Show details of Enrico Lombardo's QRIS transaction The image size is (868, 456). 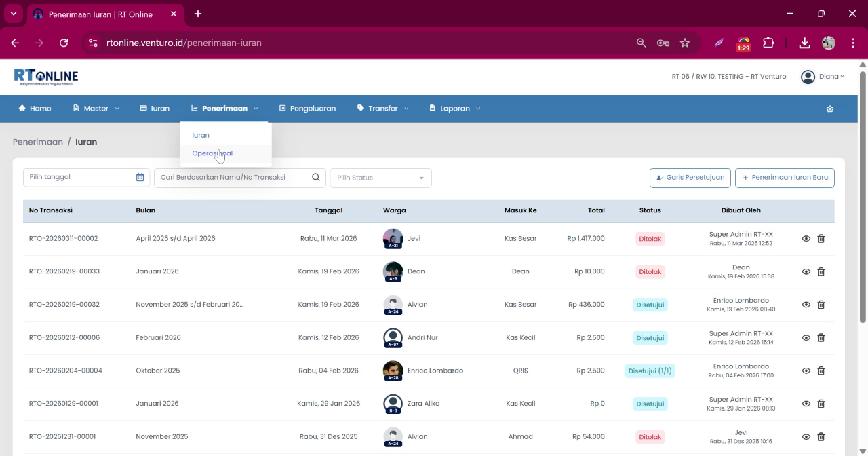tap(806, 370)
